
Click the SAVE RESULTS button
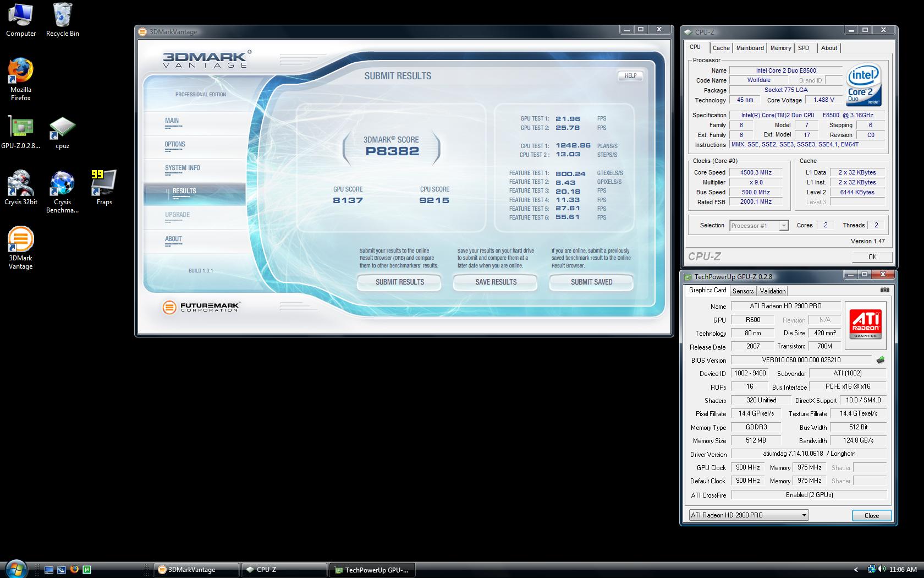[496, 282]
